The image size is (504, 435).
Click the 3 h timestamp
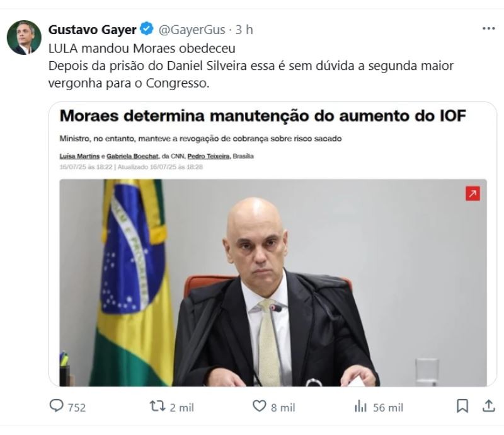click(244, 30)
